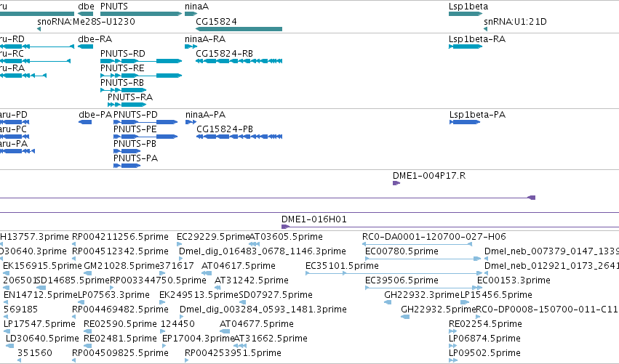
Task: Click the RE02590.5prime EST label
Action: coord(121,324)
